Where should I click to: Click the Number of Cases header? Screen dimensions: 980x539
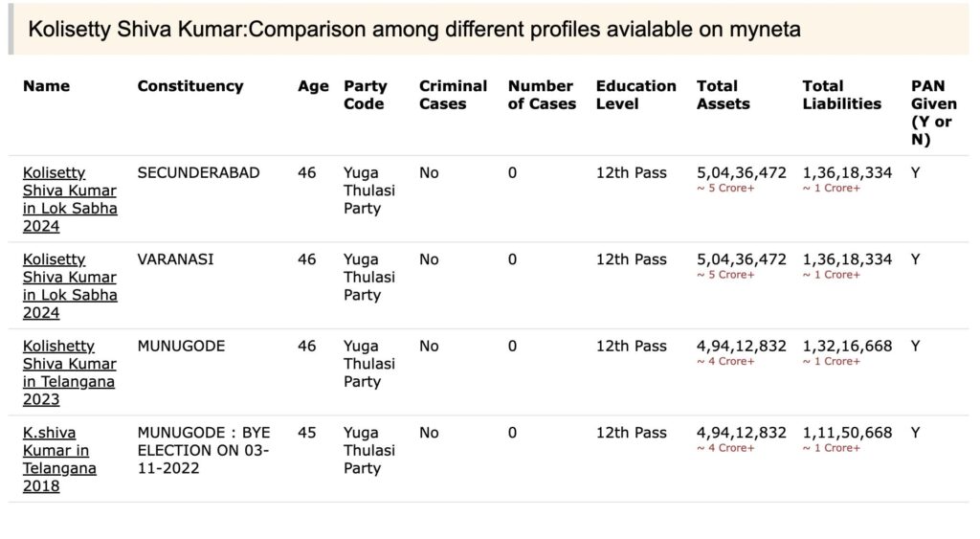542,95
